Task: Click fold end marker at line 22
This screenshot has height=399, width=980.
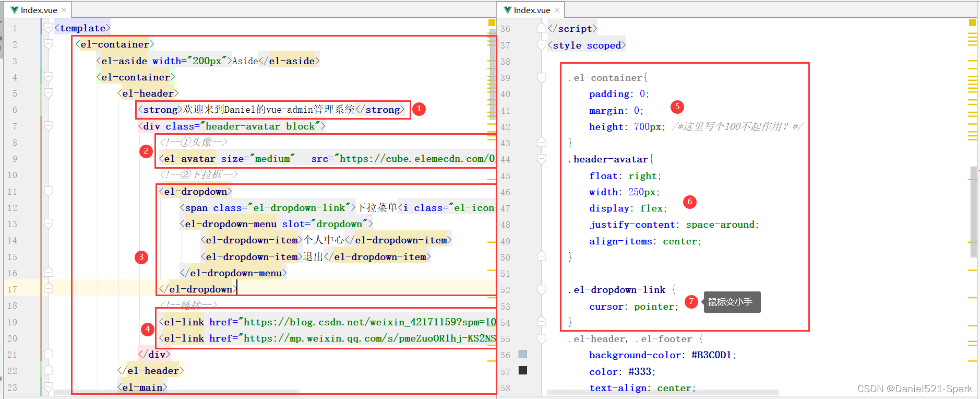Action: point(49,370)
